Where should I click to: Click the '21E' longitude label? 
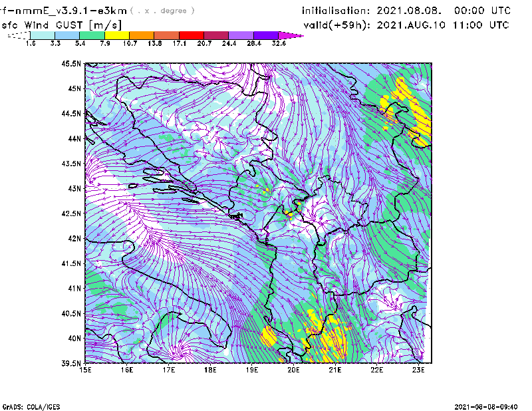click(335, 370)
